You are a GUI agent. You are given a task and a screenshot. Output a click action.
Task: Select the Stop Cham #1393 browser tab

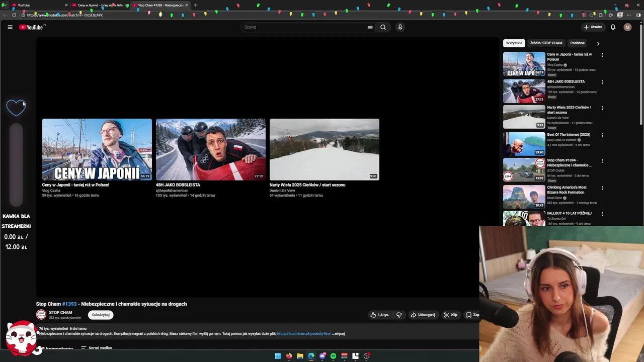click(160, 5)
